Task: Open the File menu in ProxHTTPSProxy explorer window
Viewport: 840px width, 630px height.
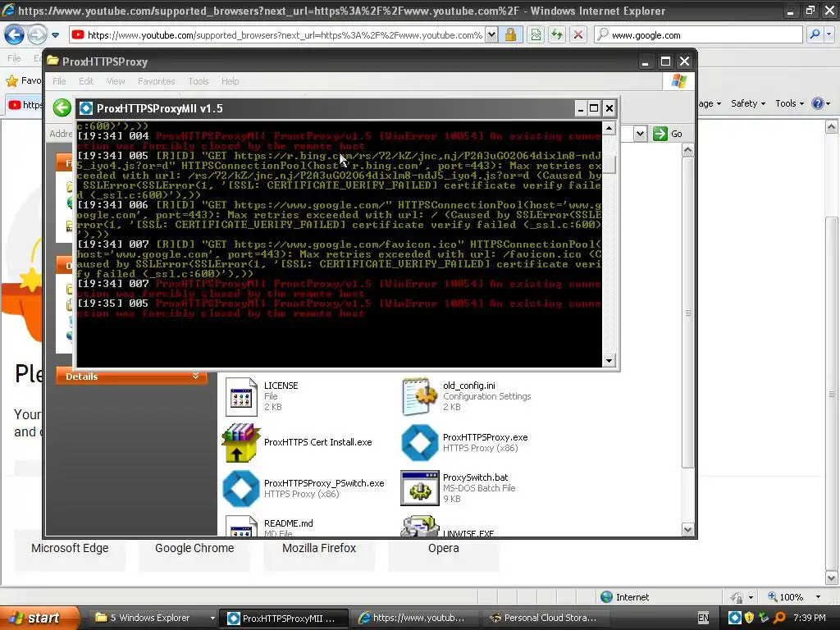Action: point(59,81)
